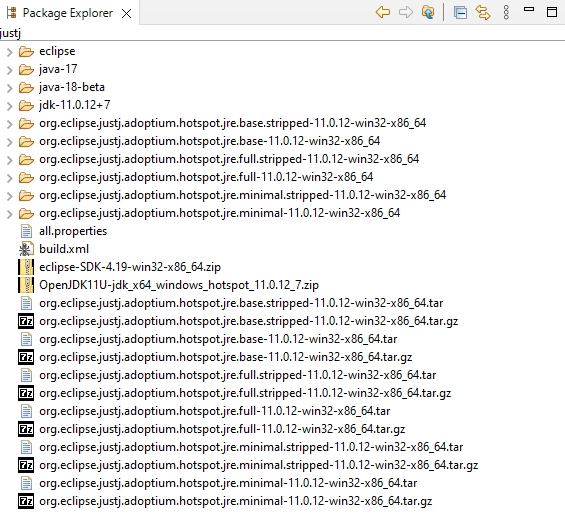
Task: Select jre.full-11.0.12-win32-x86_64 folder name
Action: [x=206, y=177]
